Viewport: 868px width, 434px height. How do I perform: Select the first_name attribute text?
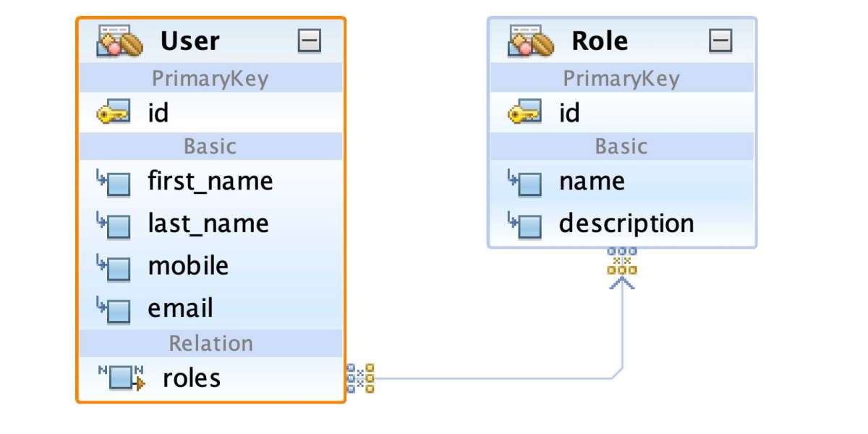(x=210, y=181)
